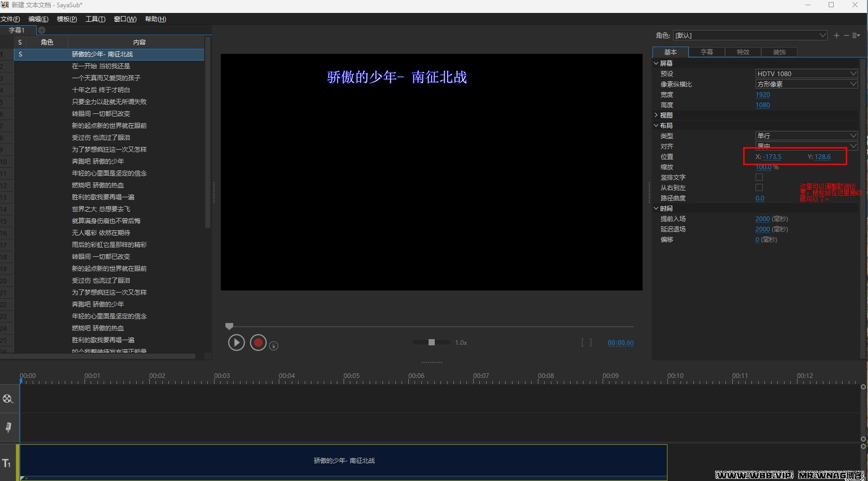Screen dimensions: 868x481
Task: Collapse the 布局 section
Action: tap(656, 125)
